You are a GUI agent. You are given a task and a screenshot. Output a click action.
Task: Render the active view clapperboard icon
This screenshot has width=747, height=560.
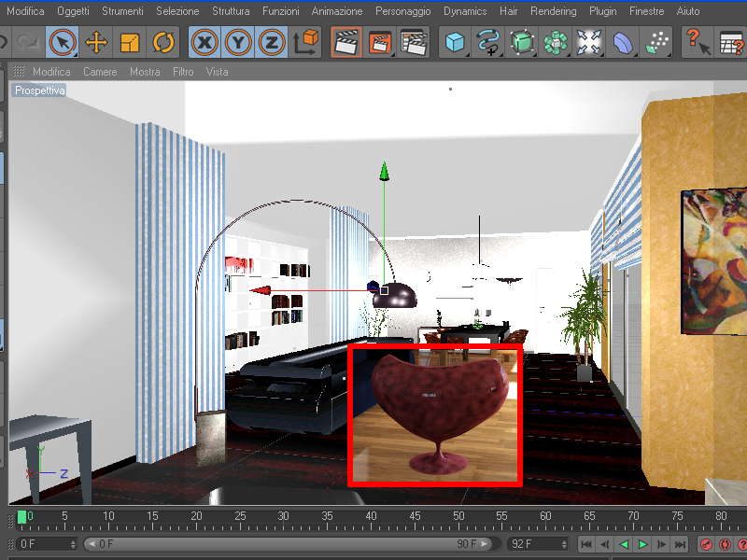(x=346, y=42)
